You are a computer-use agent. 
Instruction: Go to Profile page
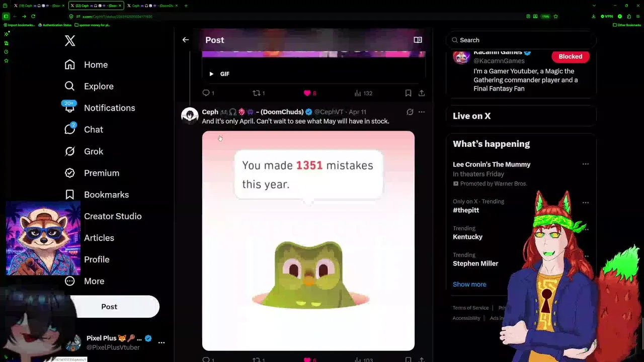click(x=97, y=259)
